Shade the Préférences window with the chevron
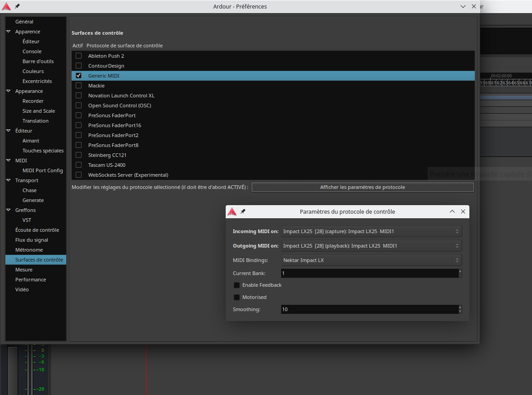Viewport: 532px width, 395px height. (463, 6)
